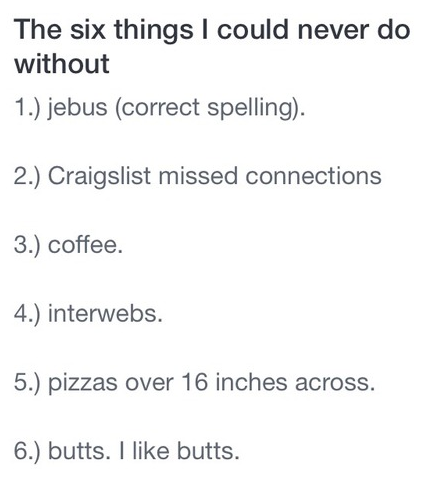Image resolution: width=428 pixels, height=491 pixels.
Task: Click the number "4.)" marker
Action: (x=27, y=314)
